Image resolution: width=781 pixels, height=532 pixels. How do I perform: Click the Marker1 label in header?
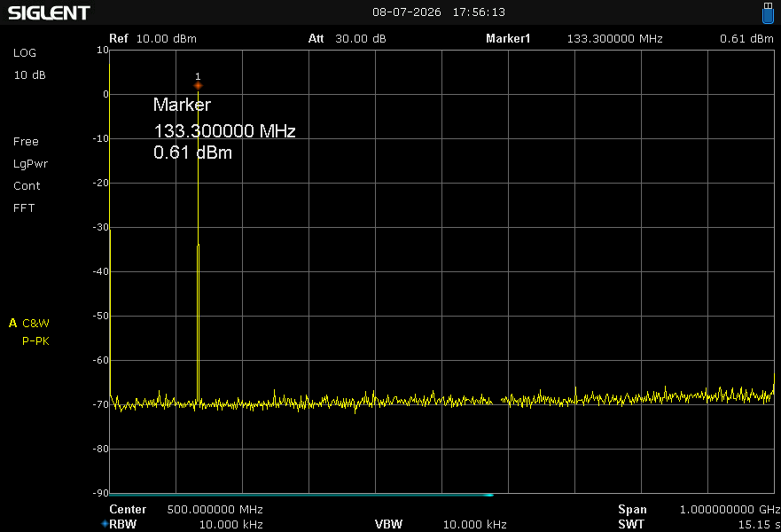pos(508,39)
